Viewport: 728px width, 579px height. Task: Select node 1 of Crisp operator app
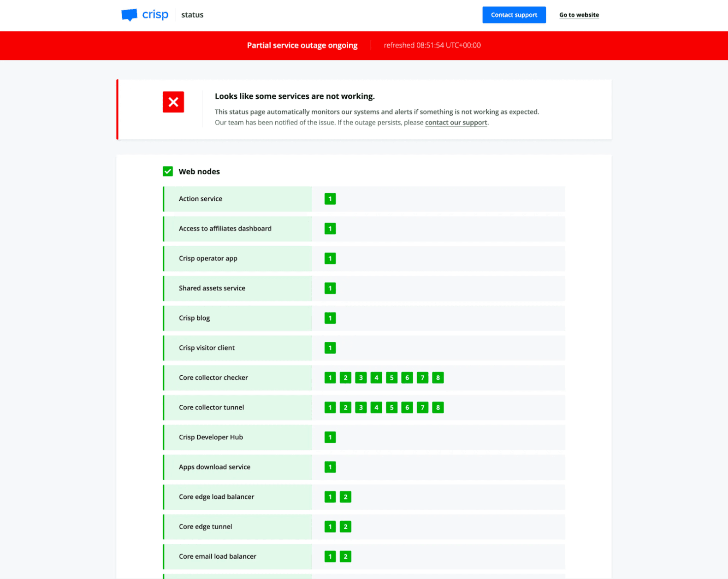pyautogui.click(x=330, y=259)
